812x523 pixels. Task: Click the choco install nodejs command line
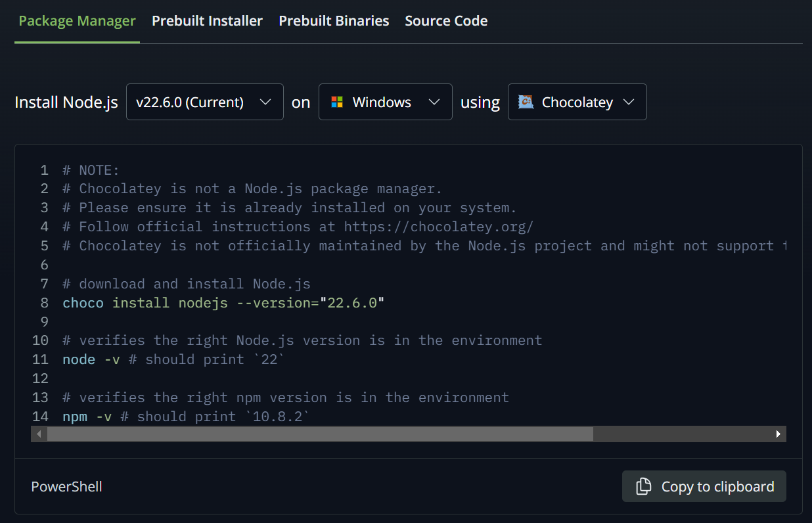[223, 303]
